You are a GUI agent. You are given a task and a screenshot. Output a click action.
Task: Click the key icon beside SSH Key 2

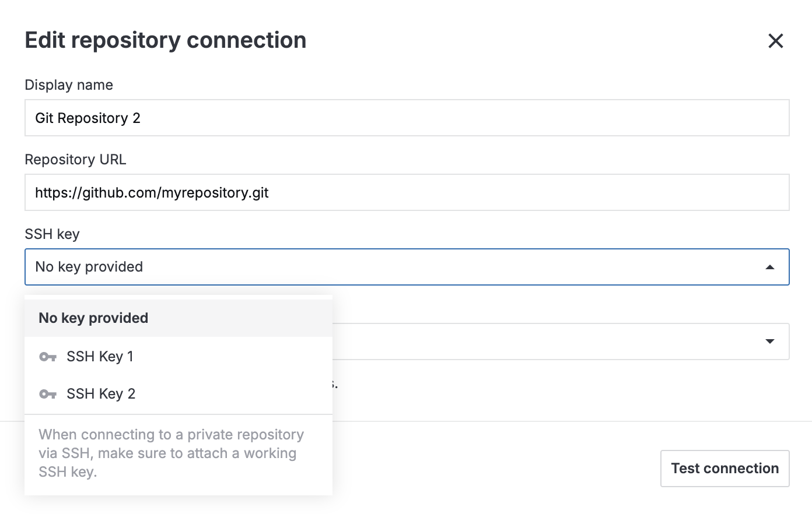(47, 394)
